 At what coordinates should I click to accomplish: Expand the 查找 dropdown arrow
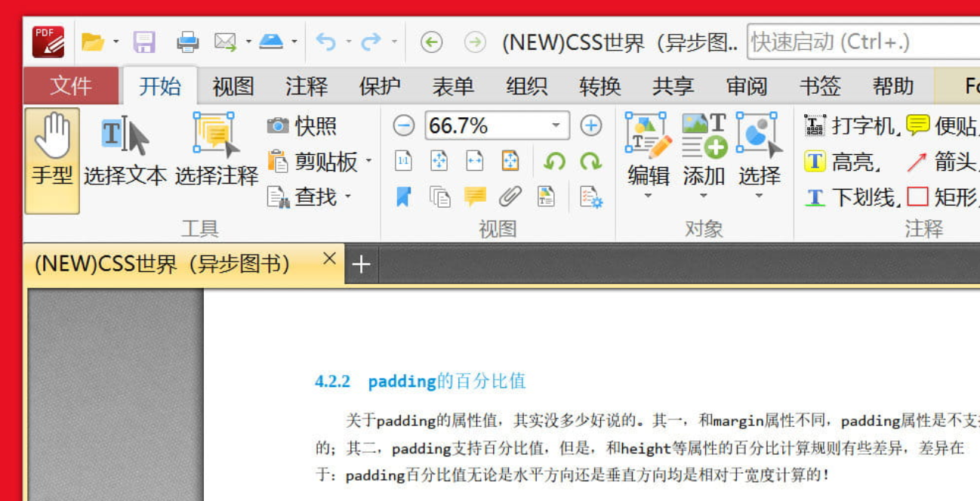click(x=348, y=197)
